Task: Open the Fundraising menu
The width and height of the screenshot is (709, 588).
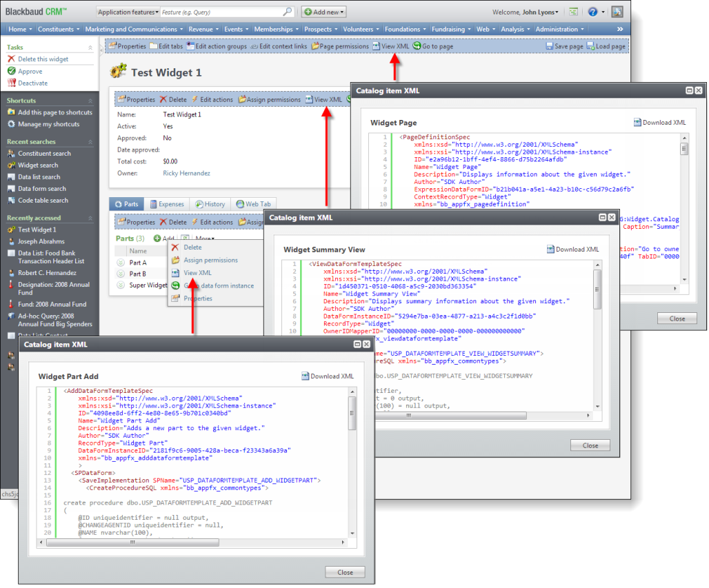Action: tap(451, 29)
